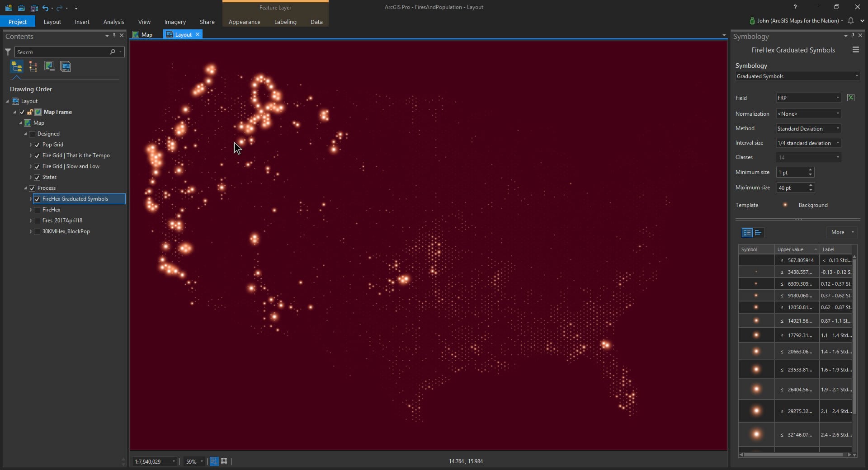This screenshot has height=470, width=868.
Task: Switch to the Map view tab
Action: pos(142,34)
